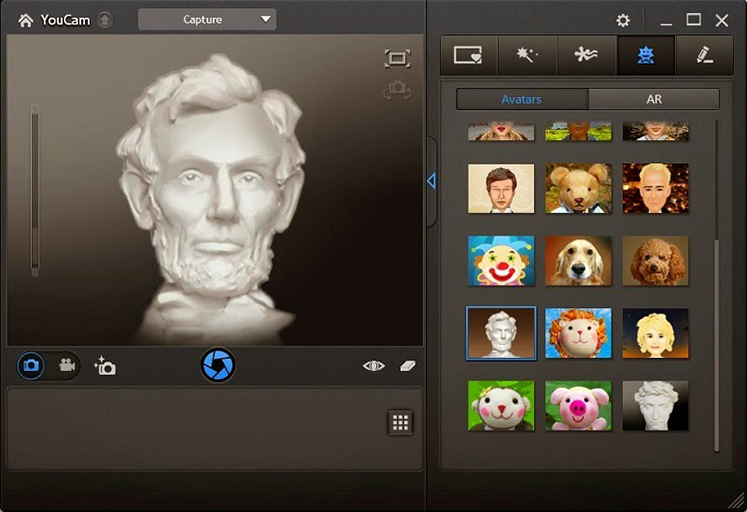The width and height of the screenshot is (747, 512).
Task: Open the particles and distortions tab
Action: coord(586,55)
